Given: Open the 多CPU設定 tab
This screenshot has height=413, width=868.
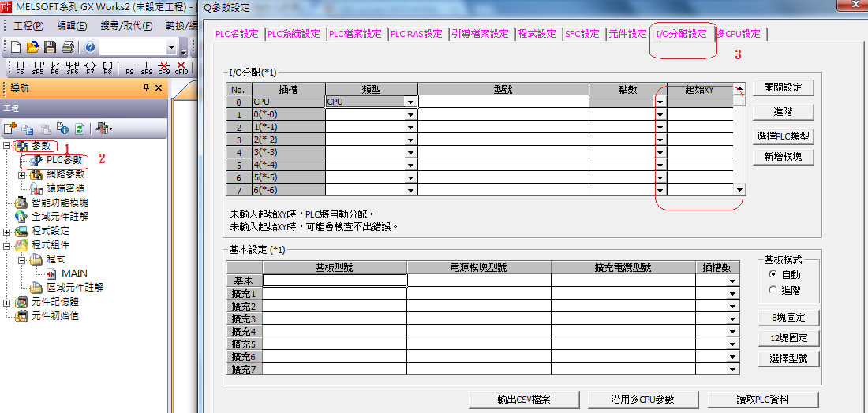Looking at the screenshot, I should click(x=739, y=34).
